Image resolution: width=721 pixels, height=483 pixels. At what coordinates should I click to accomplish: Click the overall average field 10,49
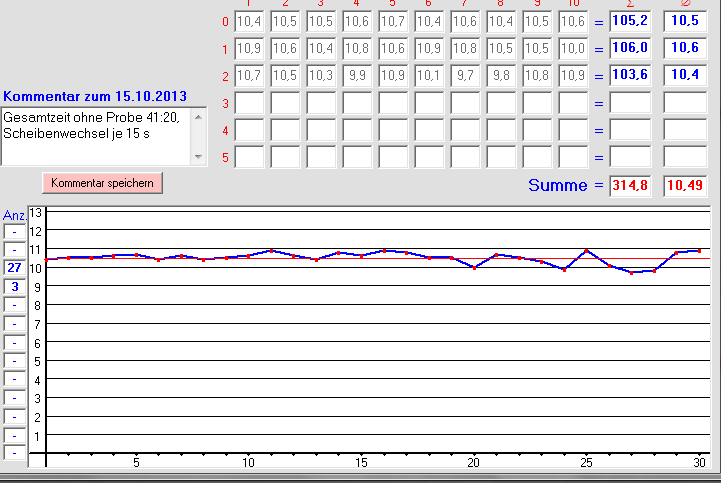point(684,185)
